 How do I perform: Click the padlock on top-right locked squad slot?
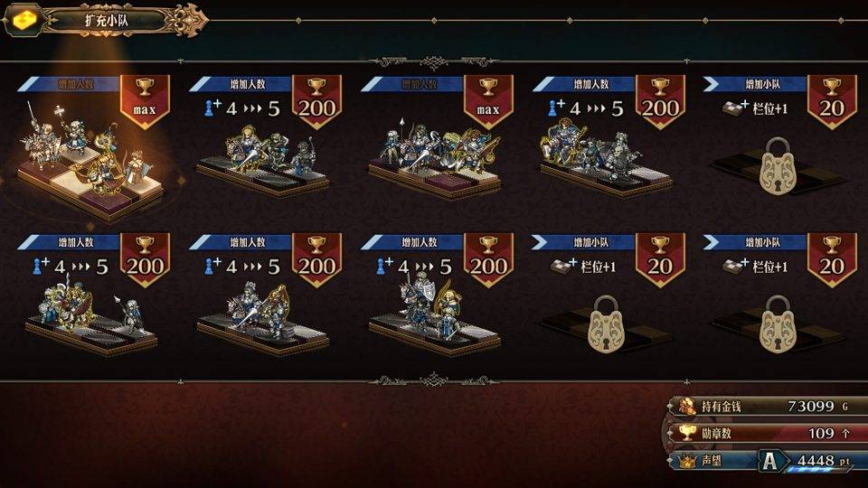point(778,166)
